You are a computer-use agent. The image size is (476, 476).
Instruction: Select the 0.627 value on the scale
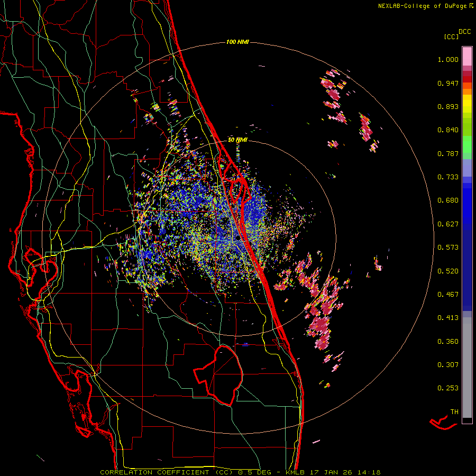click(448, 224)
